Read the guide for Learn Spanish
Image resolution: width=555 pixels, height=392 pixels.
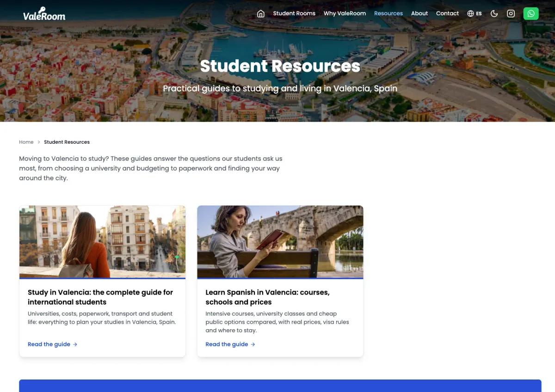230,344
